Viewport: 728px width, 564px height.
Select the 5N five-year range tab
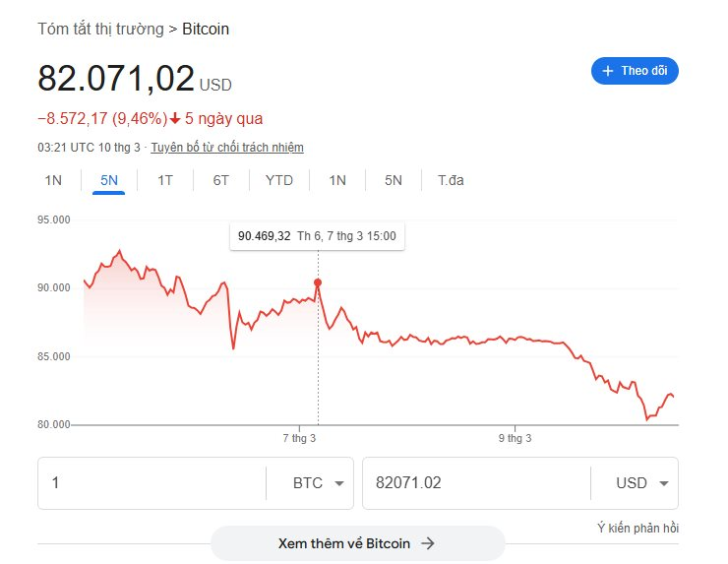pyautogui.click(x=394, y=180)
